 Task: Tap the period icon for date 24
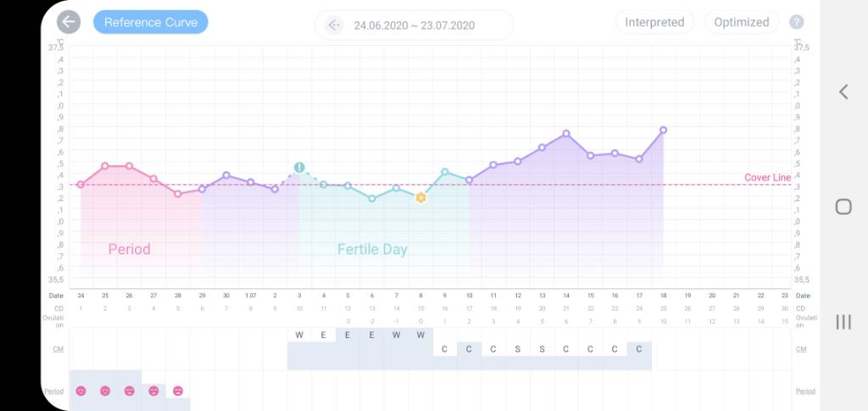(81, 391)
